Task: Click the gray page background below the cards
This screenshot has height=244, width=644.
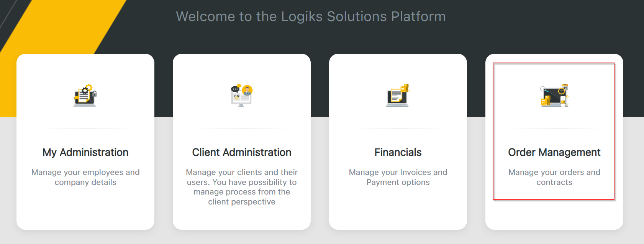Action: pyautogui.click(x=322, y=238)
